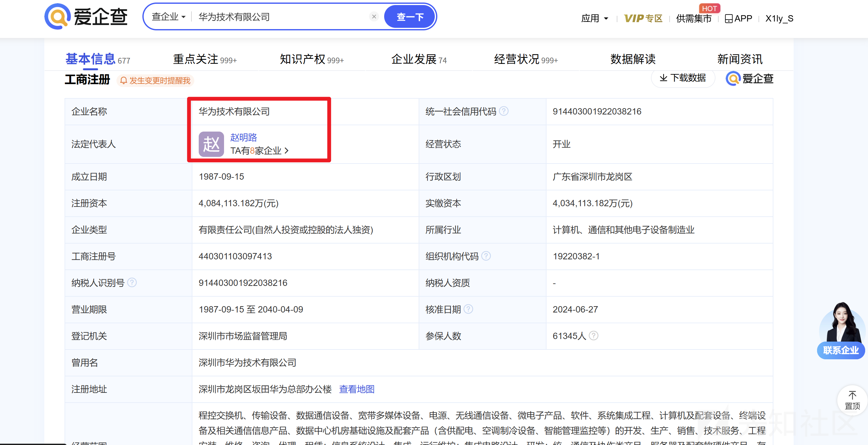Click the 联系企业 contact button
This screenshot has height=445, width=868.
[841, 350]
